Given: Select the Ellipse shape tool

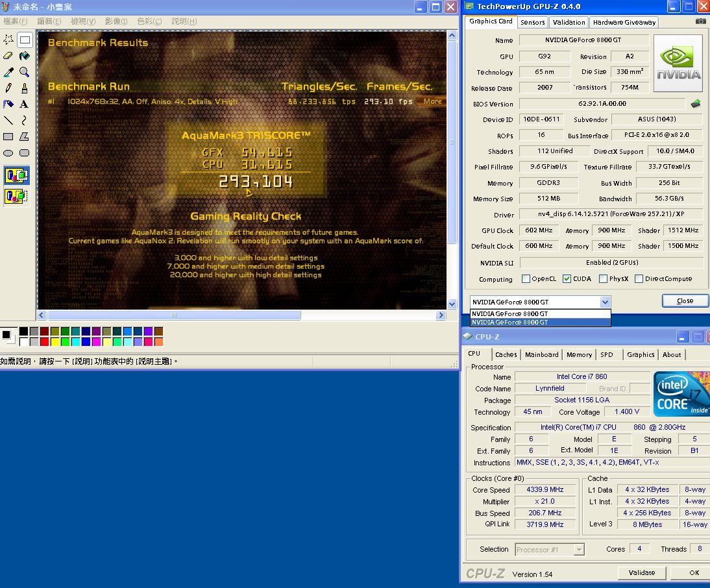Looking at the screenshot, I should pos(8,153).
